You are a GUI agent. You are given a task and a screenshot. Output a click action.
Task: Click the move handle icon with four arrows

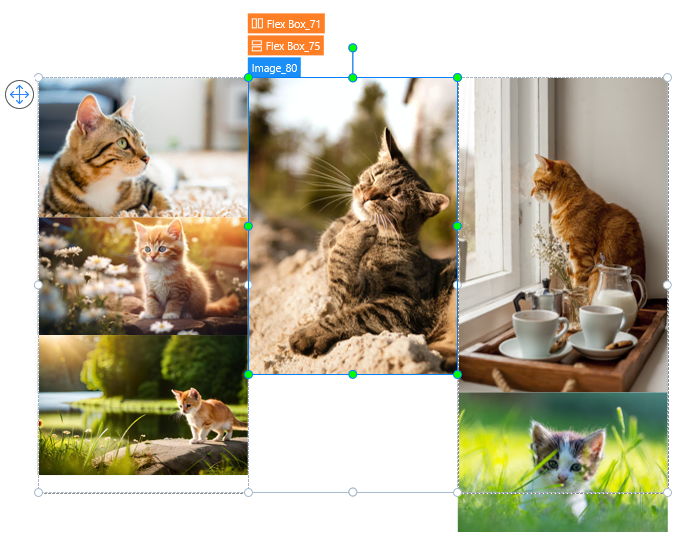[x=19, y=95]
